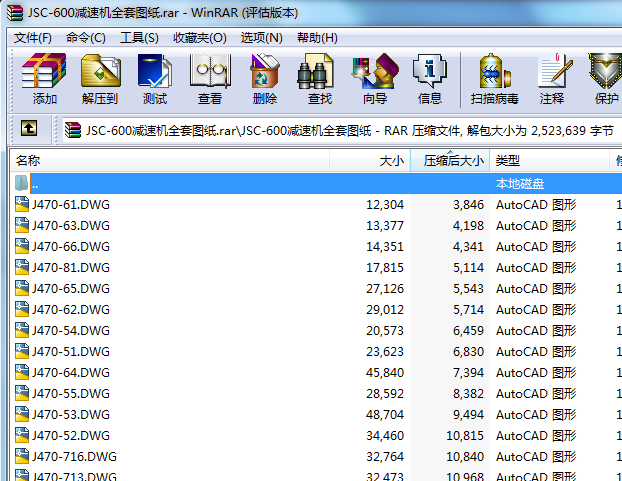622x481 pixels.
Task: Click the archive path address field
Action: point(342,130)
